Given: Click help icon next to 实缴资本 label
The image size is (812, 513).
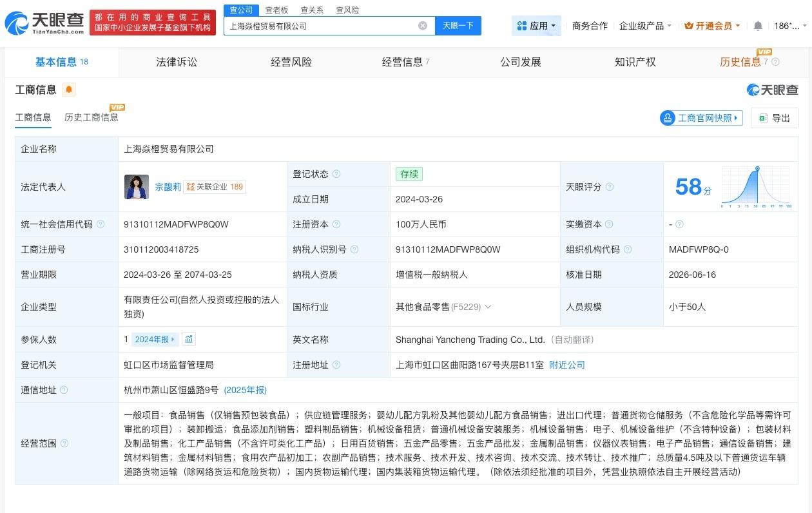Looking at the screenshot, I should pos(609,224).
